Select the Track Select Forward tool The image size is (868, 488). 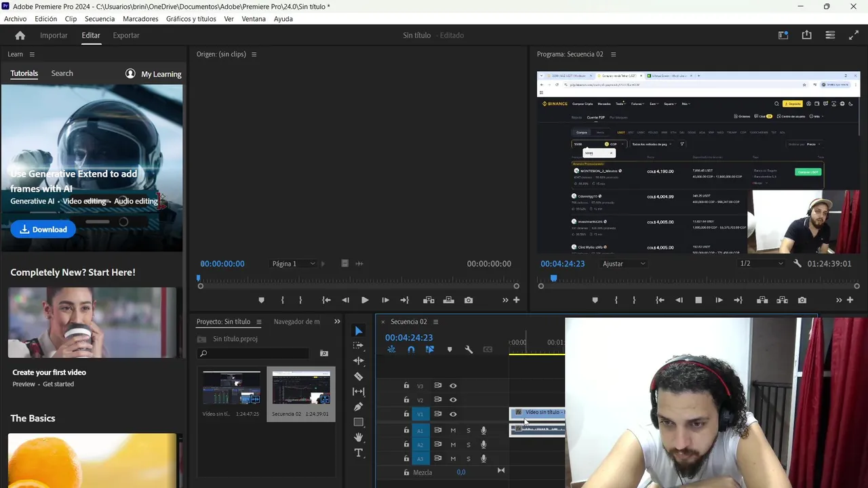click(x=359, y=345)
